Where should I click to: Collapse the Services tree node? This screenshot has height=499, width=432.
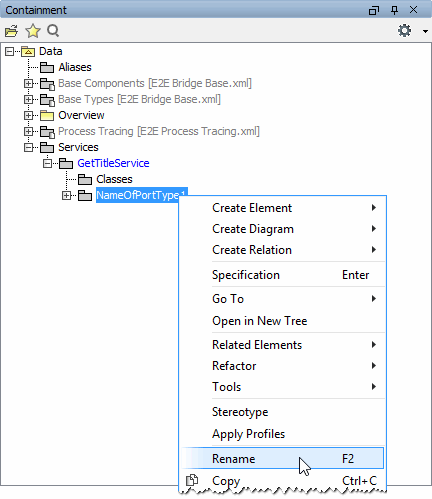tap(29, 147)
